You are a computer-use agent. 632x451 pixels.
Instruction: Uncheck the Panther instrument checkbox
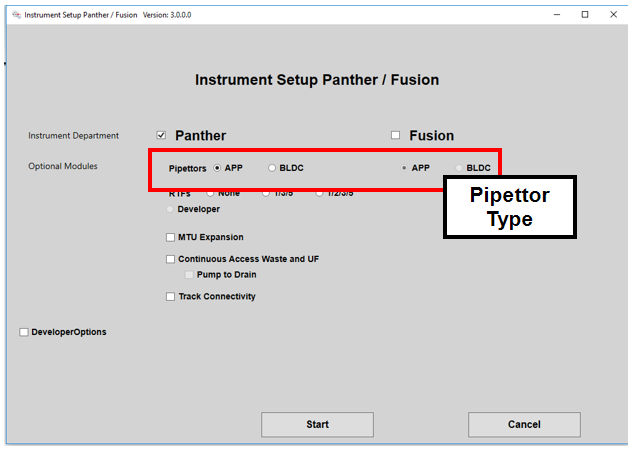click(x=161, y=136)
